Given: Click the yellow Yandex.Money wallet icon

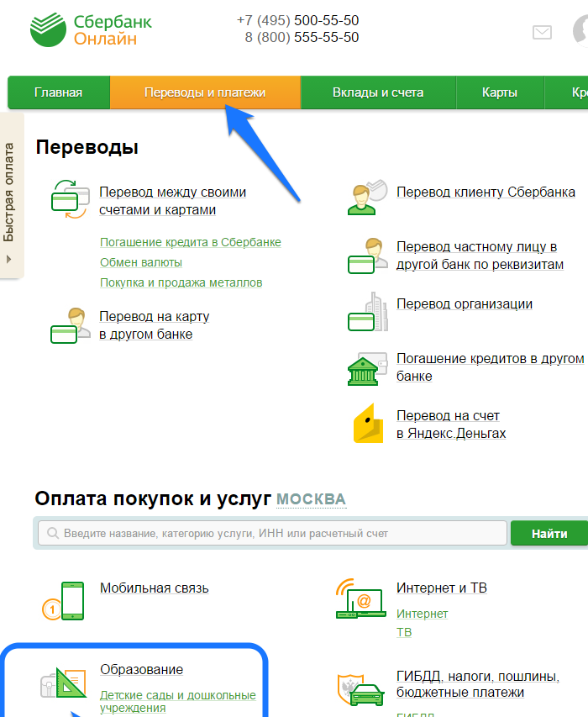Looking at the screenshot, I should point(368,424).
